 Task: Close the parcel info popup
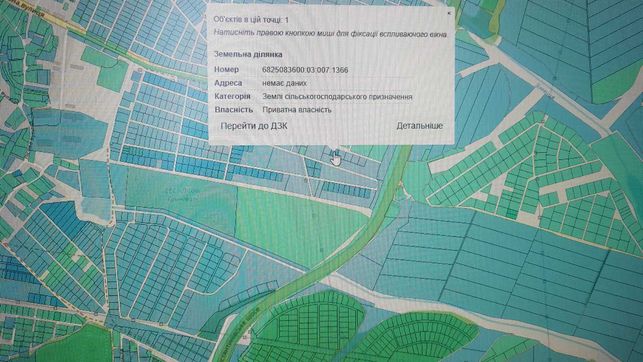(x=449, y=13)
